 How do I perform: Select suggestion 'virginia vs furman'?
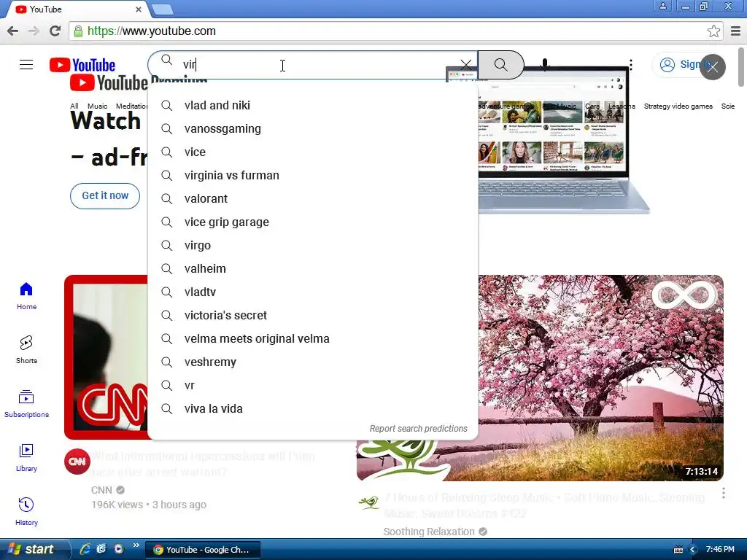(312, 175)
